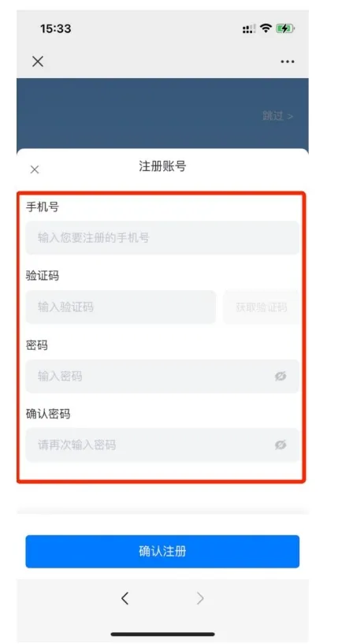Tap the home indicator bar

162,634
